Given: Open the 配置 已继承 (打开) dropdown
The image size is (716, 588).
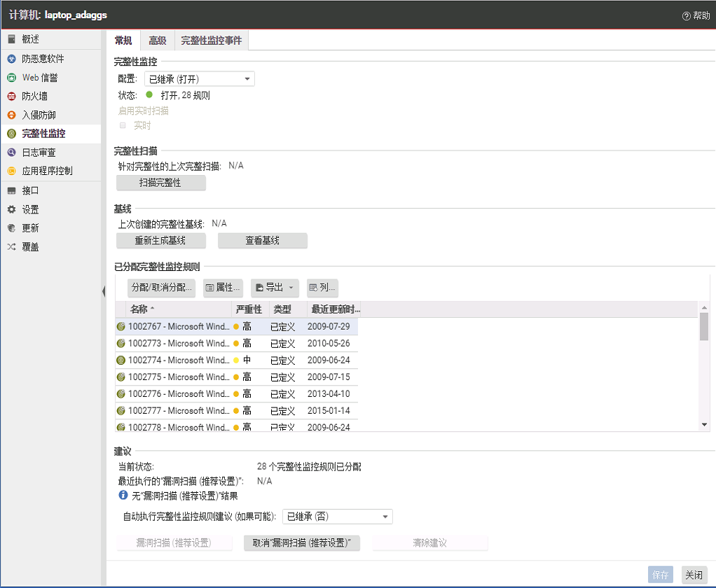Looking at the screenshot, I should (x=199, y=79).
